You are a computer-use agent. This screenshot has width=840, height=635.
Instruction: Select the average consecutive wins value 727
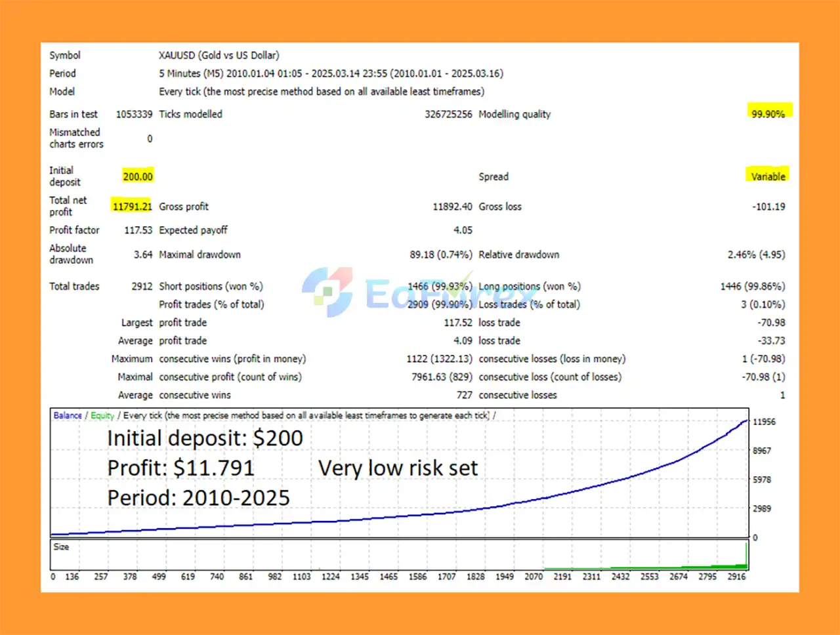tap(465, 395)
